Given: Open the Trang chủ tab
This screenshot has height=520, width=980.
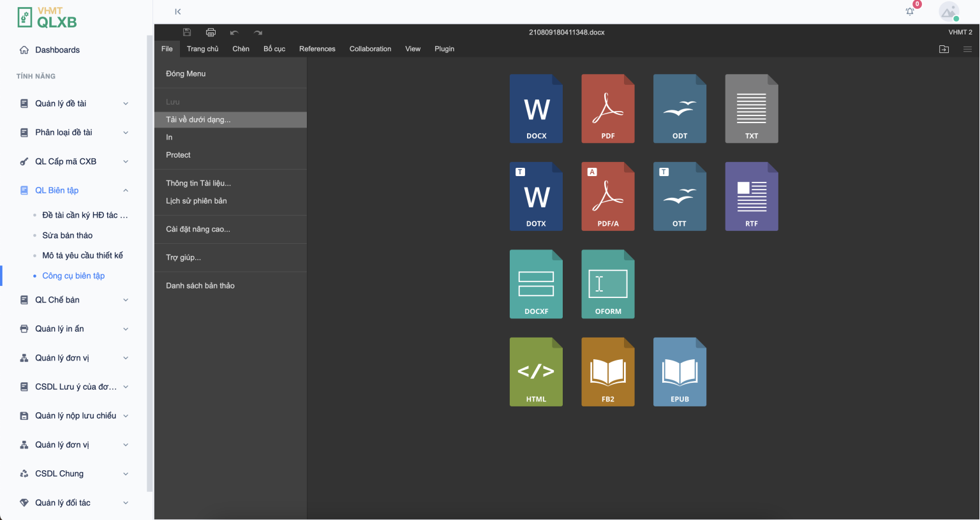Looking at the screenshot, I should (203, 49).
